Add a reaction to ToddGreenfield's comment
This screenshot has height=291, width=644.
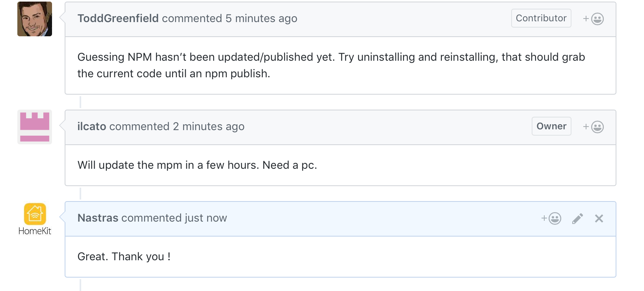click(593, 19)
